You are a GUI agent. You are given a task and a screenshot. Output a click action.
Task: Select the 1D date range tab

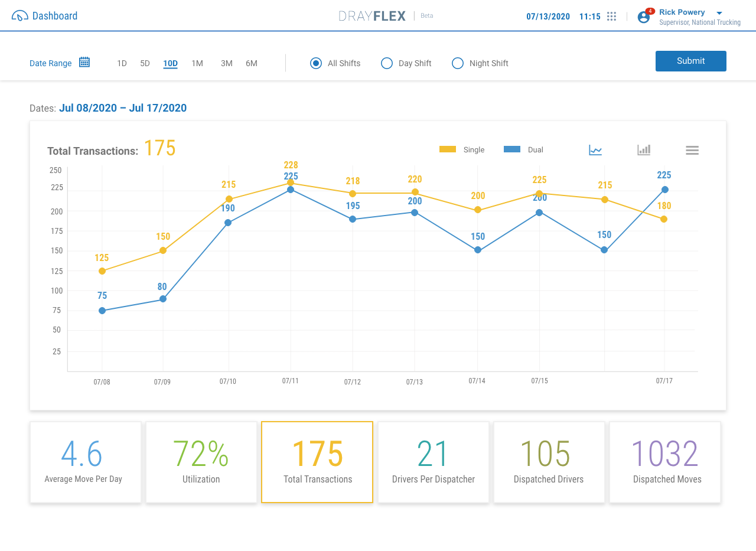[122, 63]
